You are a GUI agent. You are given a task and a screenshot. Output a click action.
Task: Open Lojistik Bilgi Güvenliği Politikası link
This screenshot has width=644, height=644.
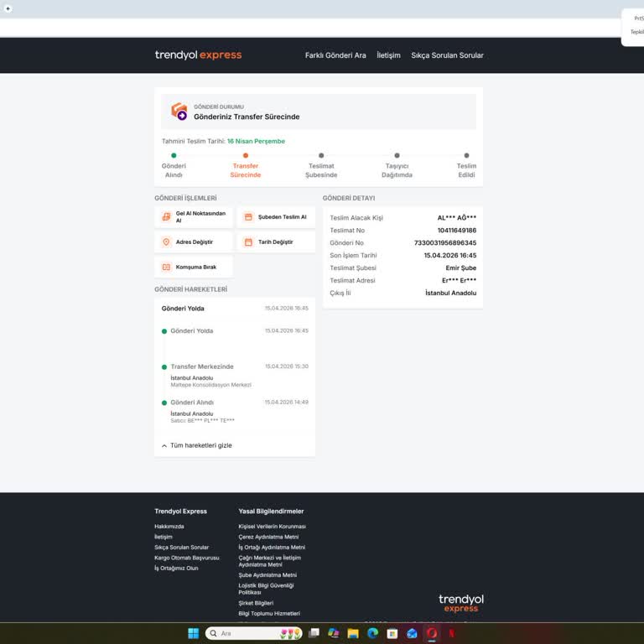pos(266,589)
